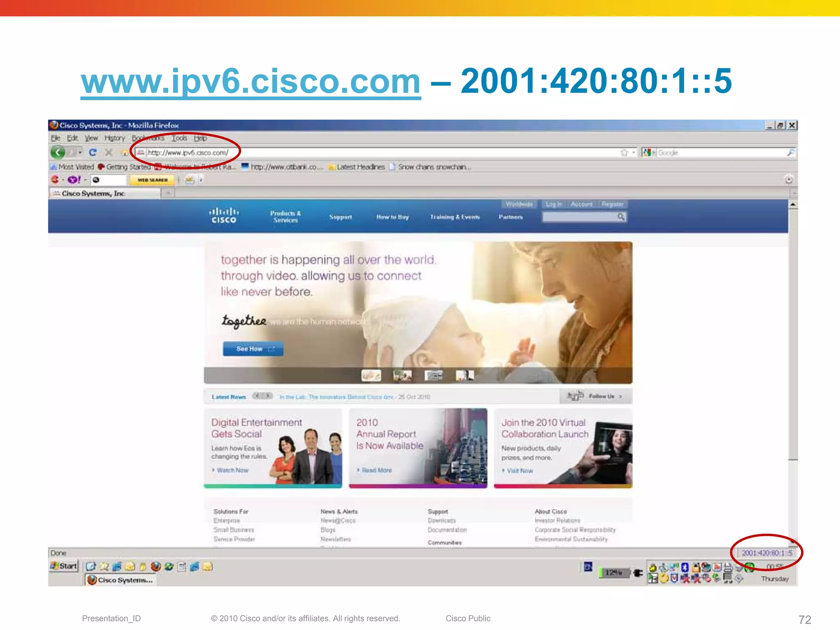Select the Cisco Systems, Inc tab
Image resolution: width=840 pixels, height=630 pixels.
(x=105, y=193)
